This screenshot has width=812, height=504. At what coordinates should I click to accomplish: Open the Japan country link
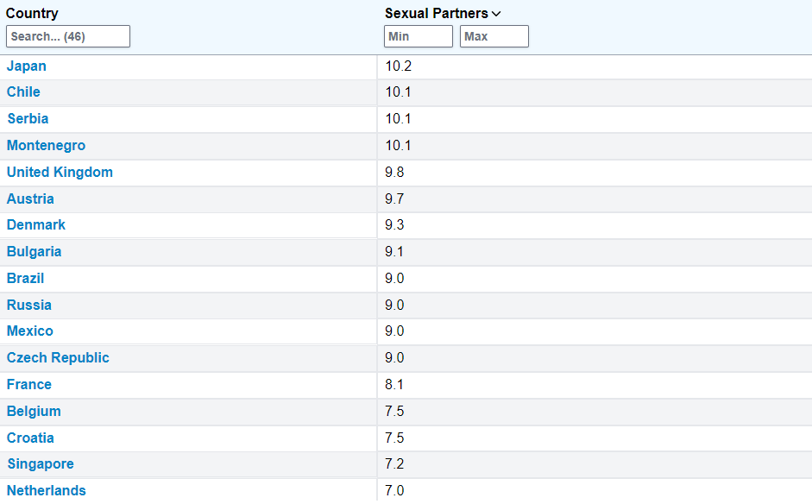pyautogui.click(x=27, y=66)
